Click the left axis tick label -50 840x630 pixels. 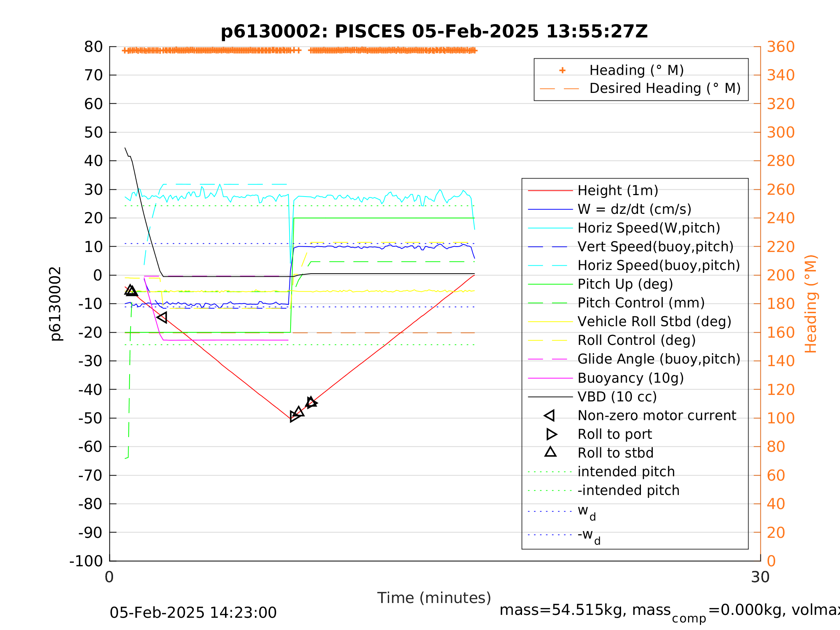90,418
